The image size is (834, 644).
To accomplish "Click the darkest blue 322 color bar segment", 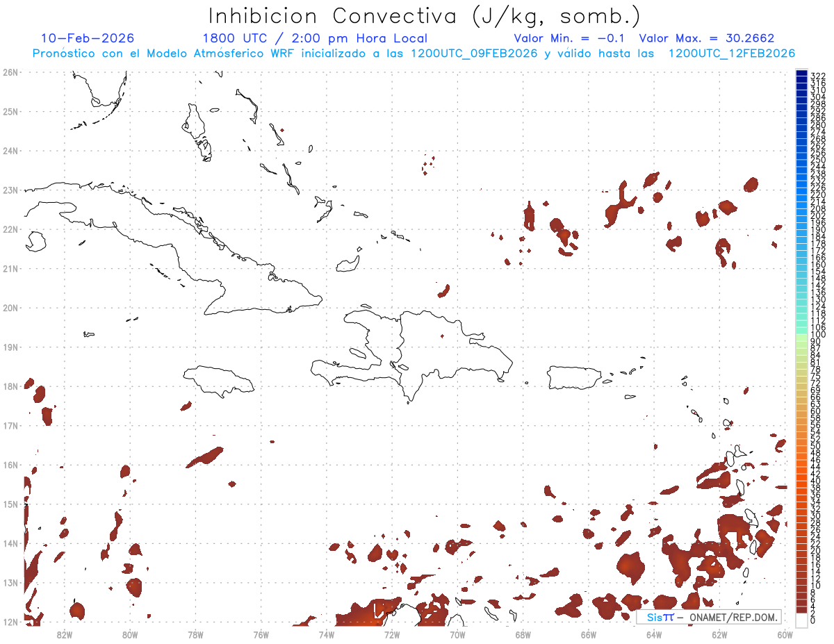I will tap(802, 74).
